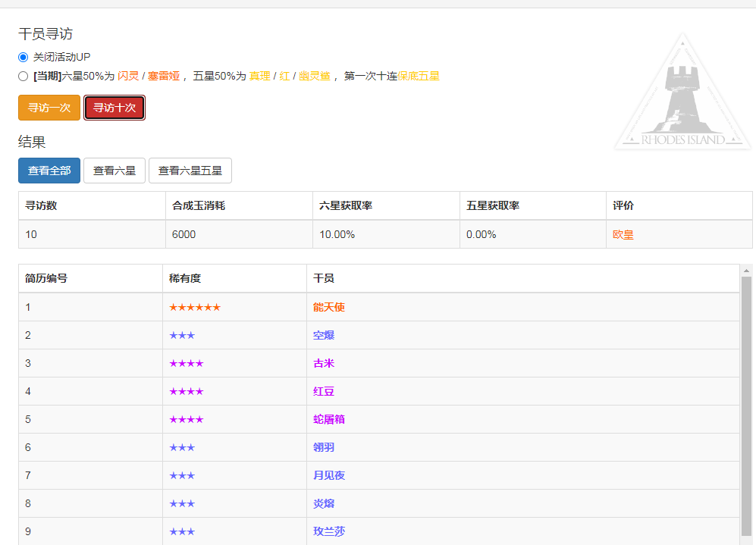Select the 关闭活动UP radio option
This screenshot has height=545, width=756.
click(22, 58)
